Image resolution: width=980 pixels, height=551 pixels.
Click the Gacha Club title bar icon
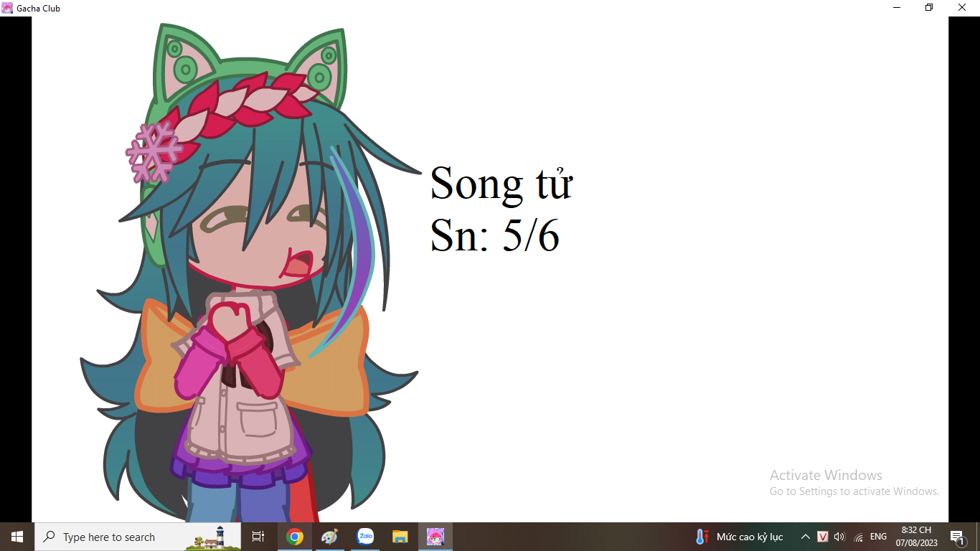point(8,8)
